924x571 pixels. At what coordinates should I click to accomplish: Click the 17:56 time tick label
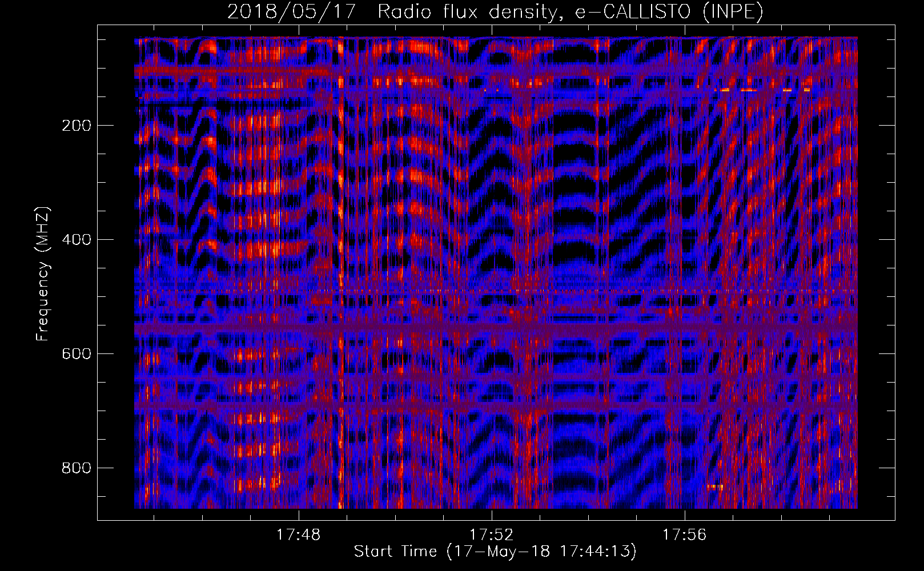click(684, 535)
